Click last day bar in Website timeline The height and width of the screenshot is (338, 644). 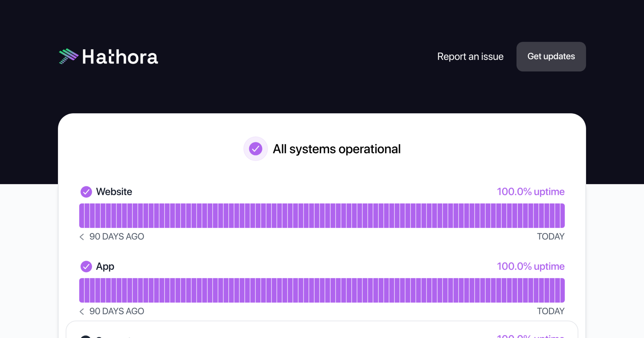(x=562, y=216)
